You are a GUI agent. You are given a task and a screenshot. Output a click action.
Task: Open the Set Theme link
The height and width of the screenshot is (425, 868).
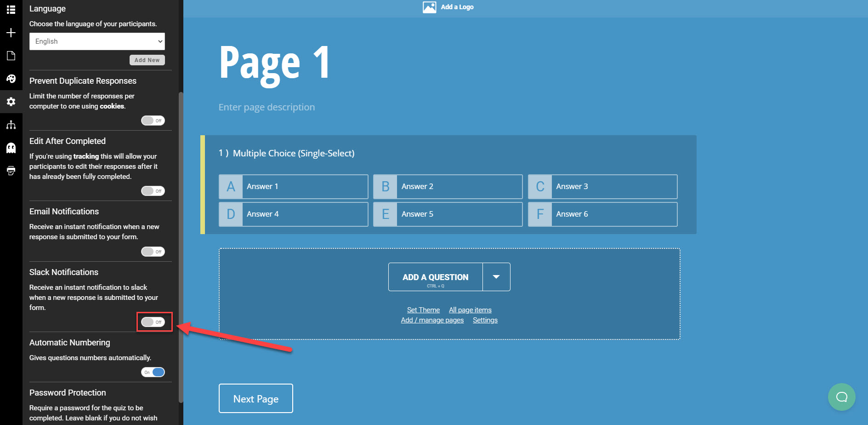point(423,310)
